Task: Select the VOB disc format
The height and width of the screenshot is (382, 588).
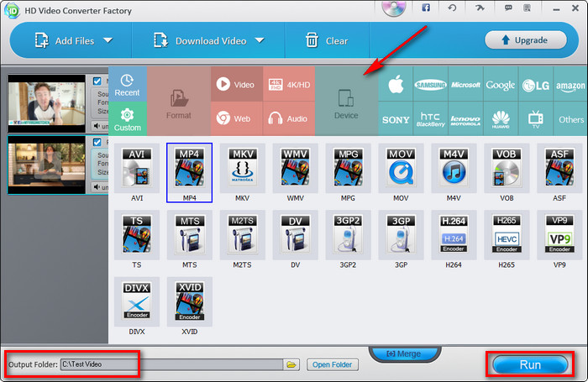Action: (507, 168)
